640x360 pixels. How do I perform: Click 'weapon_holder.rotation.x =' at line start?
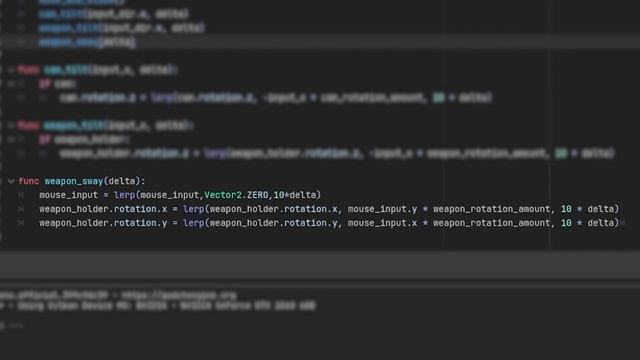(108, 209)
